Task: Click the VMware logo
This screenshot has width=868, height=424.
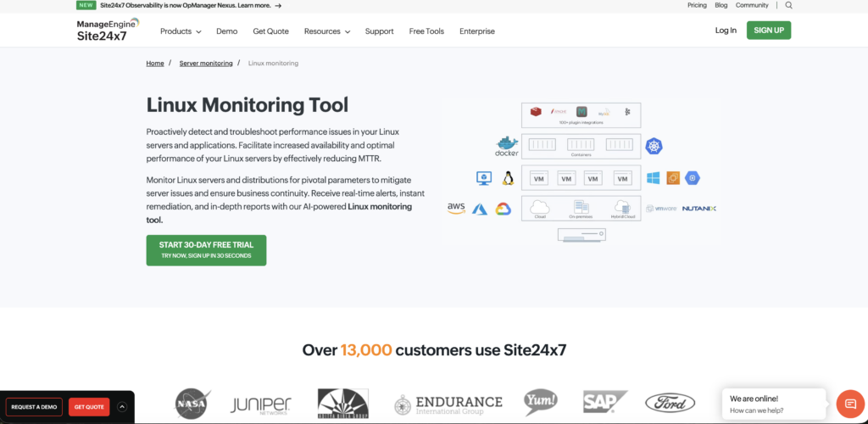Action: point(661,209)
